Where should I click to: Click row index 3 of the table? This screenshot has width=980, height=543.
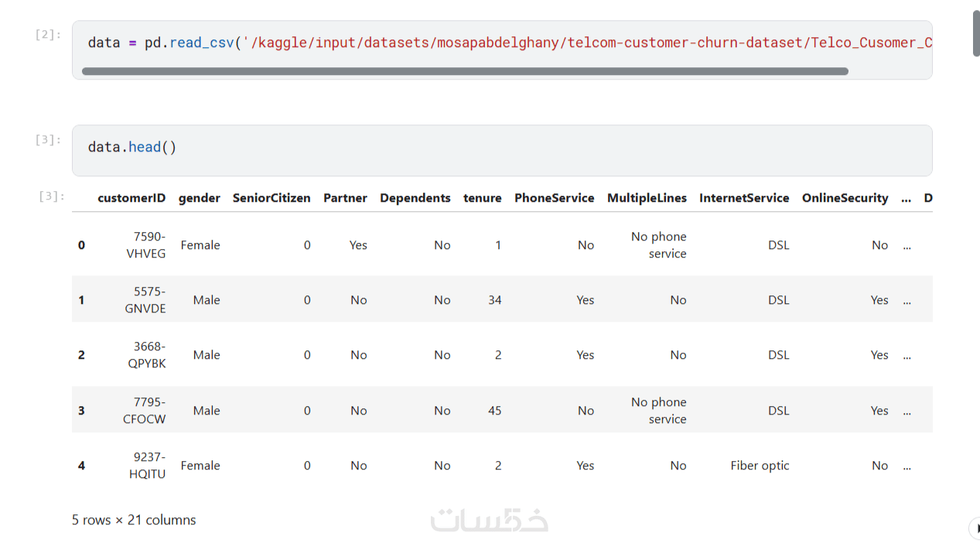pyautogui.click(x=81, y=411)
